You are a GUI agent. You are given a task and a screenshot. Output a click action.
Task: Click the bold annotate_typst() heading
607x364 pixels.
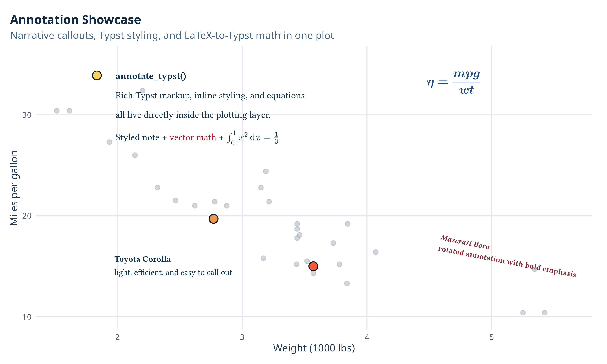tap(151, 76)
